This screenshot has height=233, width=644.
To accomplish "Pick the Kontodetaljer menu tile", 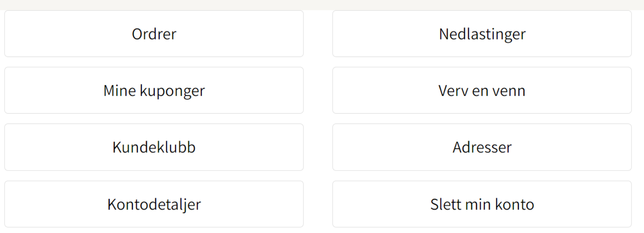I will pyautogui.click(x=154, y=204).
